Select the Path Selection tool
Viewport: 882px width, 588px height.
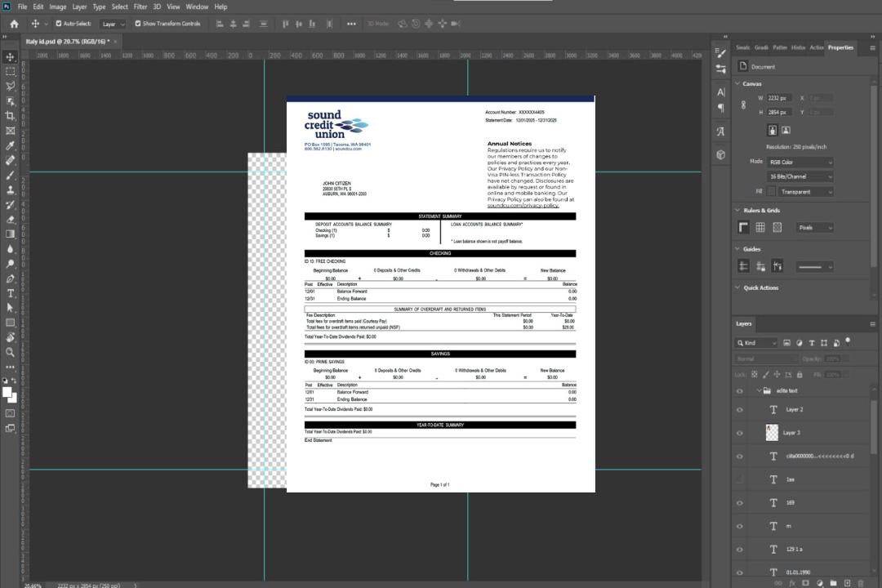pyautogui.click(x=10, y=308)
